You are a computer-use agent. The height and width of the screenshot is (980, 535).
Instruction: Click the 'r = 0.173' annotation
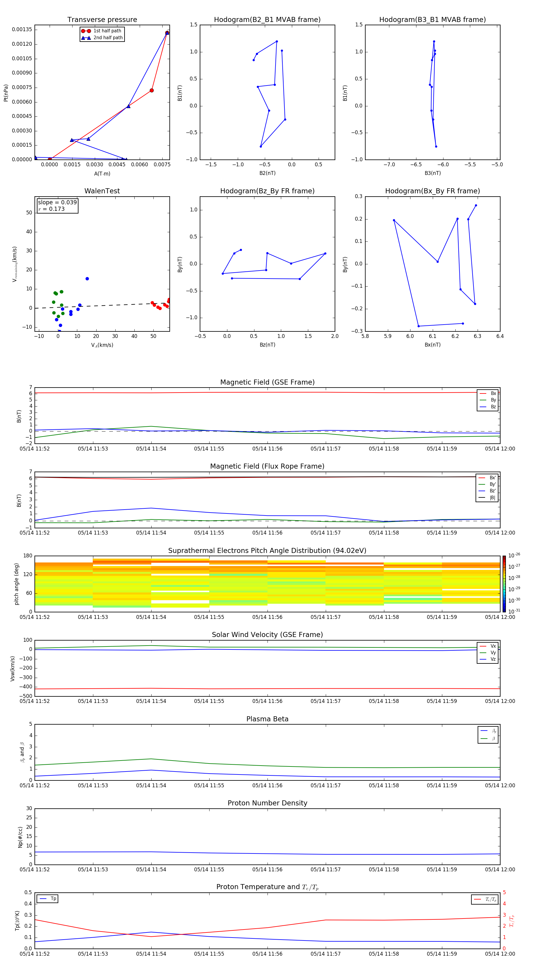coord(51,209)
